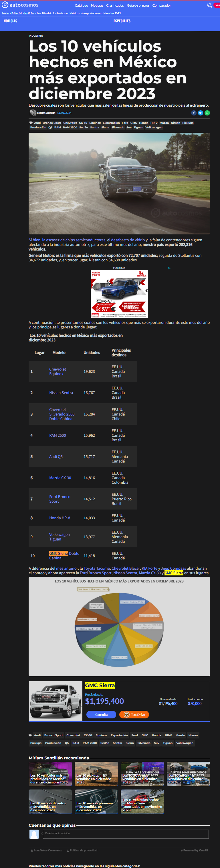Image resolution: width=220 pixels, height=868 pixels.
Task: Click the AdChoices icon above Honda ad
Action: pyautogui.click(x=169, y=268)
